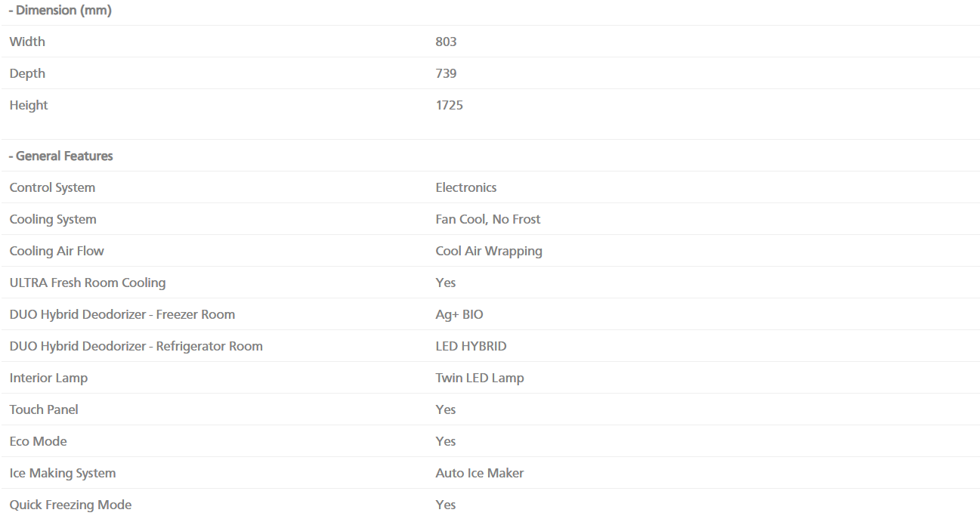Select the Ag+ BIO value

coord(459,314)
